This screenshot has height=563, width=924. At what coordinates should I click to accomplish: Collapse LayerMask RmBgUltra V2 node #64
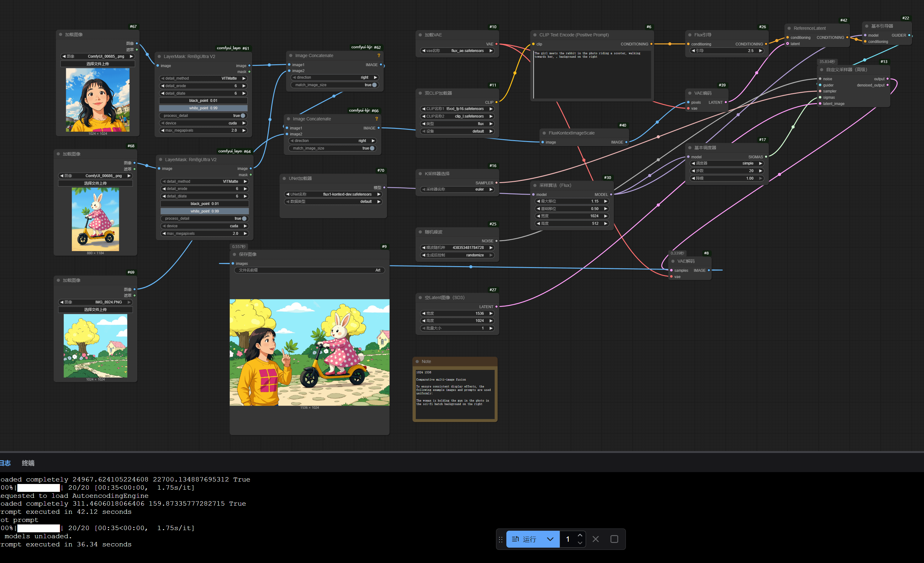pyautogui.click(x=161, y=160)
